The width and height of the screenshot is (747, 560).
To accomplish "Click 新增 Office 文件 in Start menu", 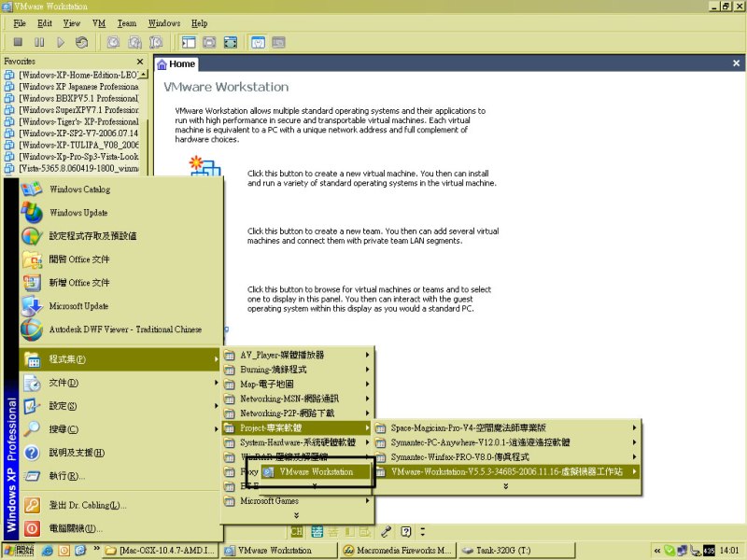I will [121, 283].
